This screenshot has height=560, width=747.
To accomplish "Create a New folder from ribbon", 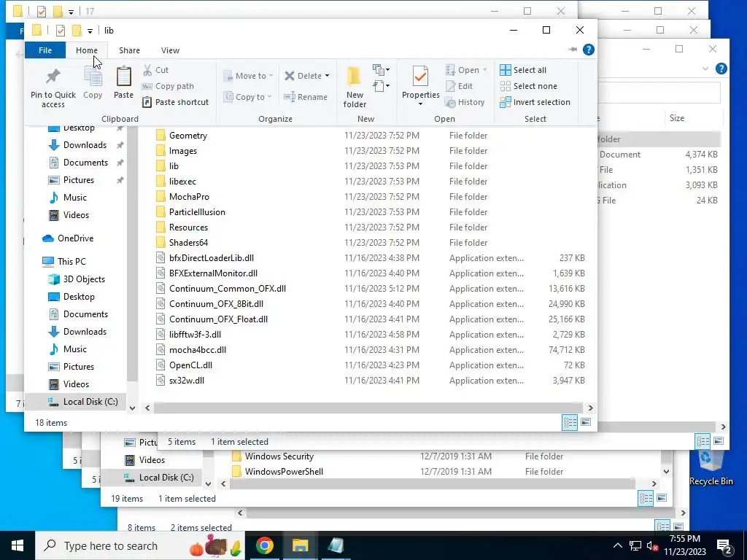I will click(x=355, y=87).
